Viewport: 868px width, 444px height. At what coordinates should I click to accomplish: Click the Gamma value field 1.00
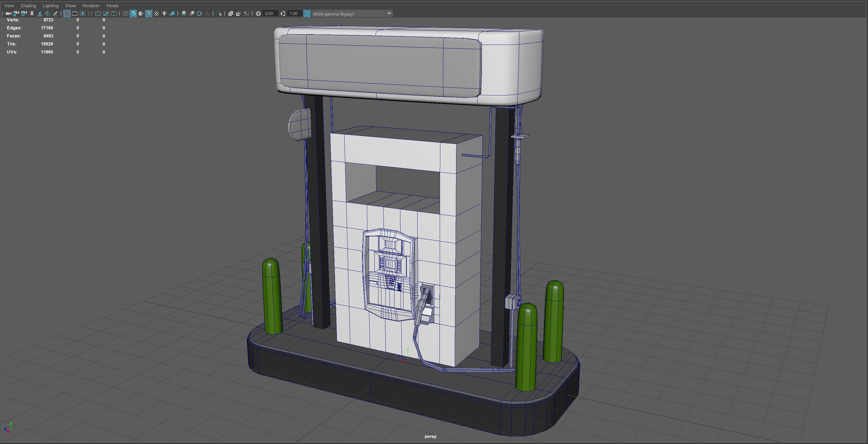[294, 14]
